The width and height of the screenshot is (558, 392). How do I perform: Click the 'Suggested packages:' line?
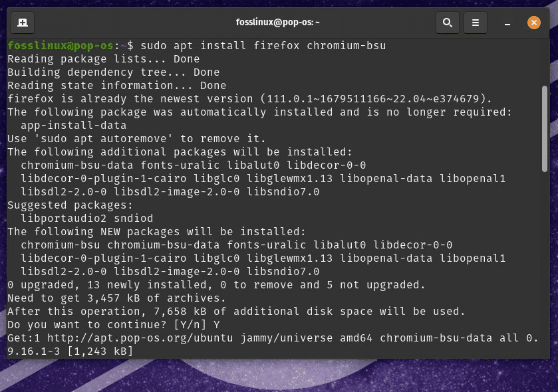click(x=70, y=205)
